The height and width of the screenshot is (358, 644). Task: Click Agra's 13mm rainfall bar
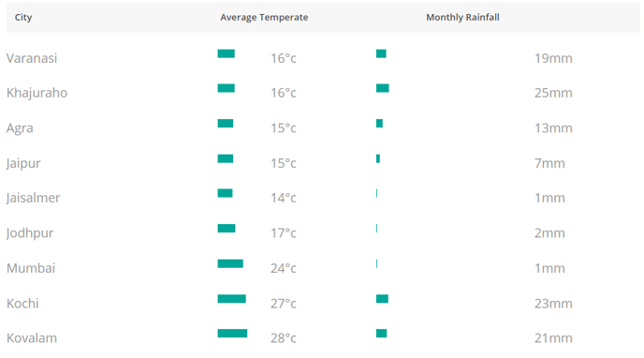379,124
